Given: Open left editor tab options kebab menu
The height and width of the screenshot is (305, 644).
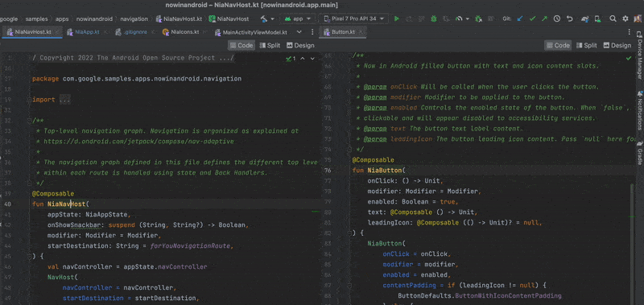Looking at the screenshot, I should (312, 32).
